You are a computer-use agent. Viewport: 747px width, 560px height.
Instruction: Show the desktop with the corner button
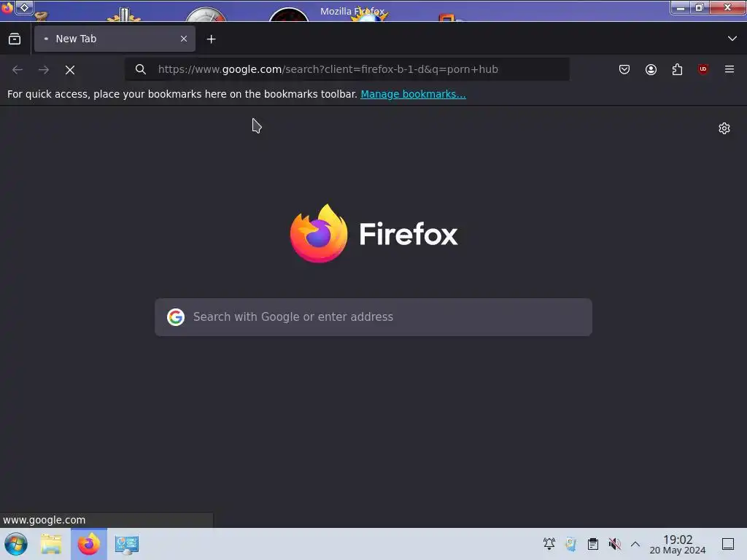click(728, 544)
